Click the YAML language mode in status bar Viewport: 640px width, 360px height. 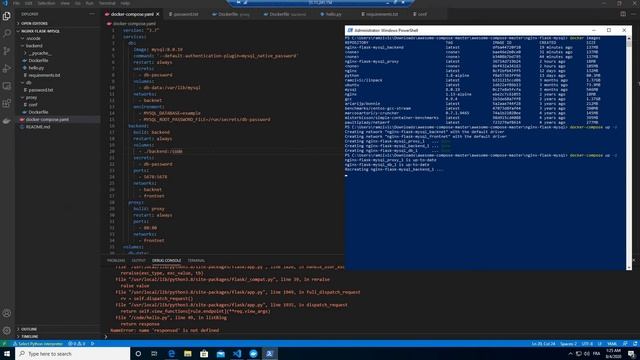(x=612, y=344)
